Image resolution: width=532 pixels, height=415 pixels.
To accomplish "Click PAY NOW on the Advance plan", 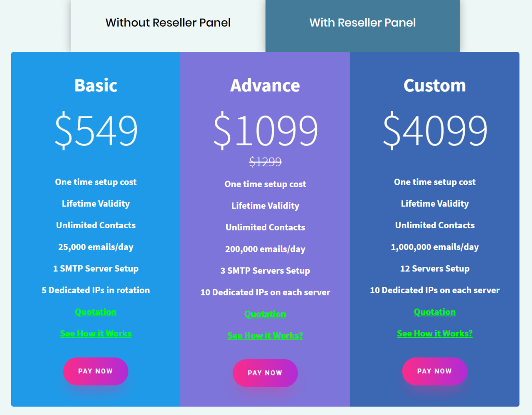I will point(265,373).
